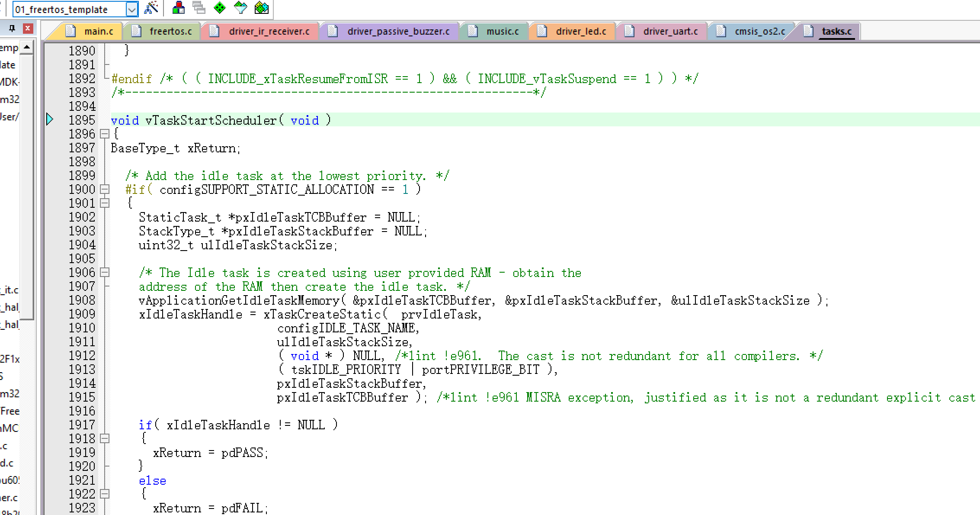Screen dimensions: 980x515
Task: Click the Manage Project Items icon
Action: 178,8
